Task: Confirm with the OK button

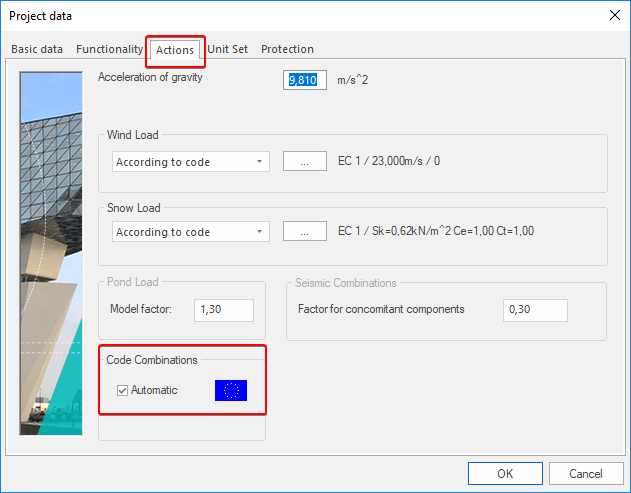Action: click(505, 474)
